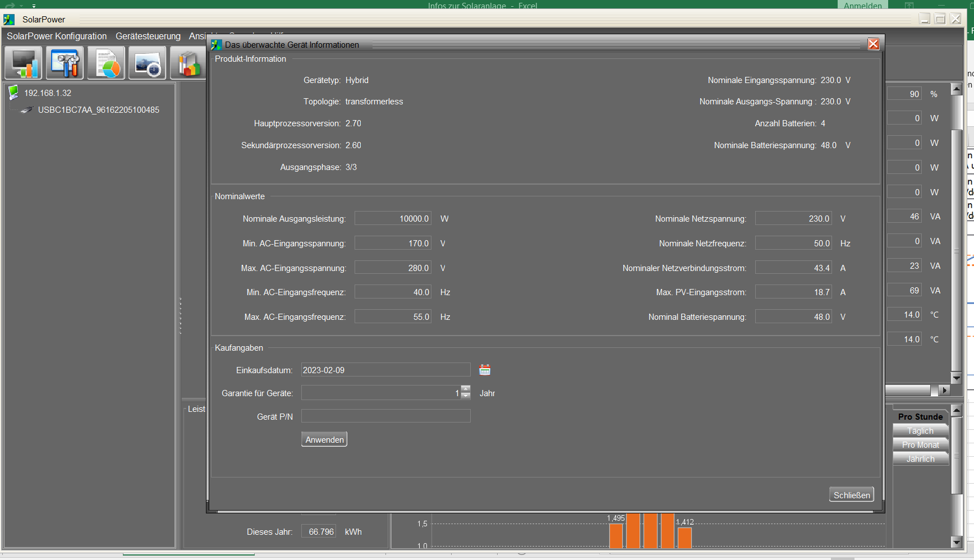Open the hammer and wrench settings icon
The image size is (974, 560).
(x=65, y=63)
